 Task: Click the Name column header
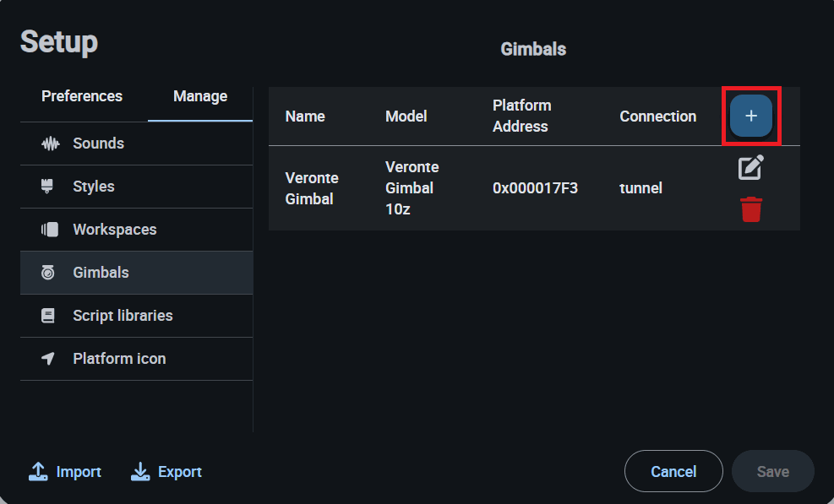[x=305, y=117]
